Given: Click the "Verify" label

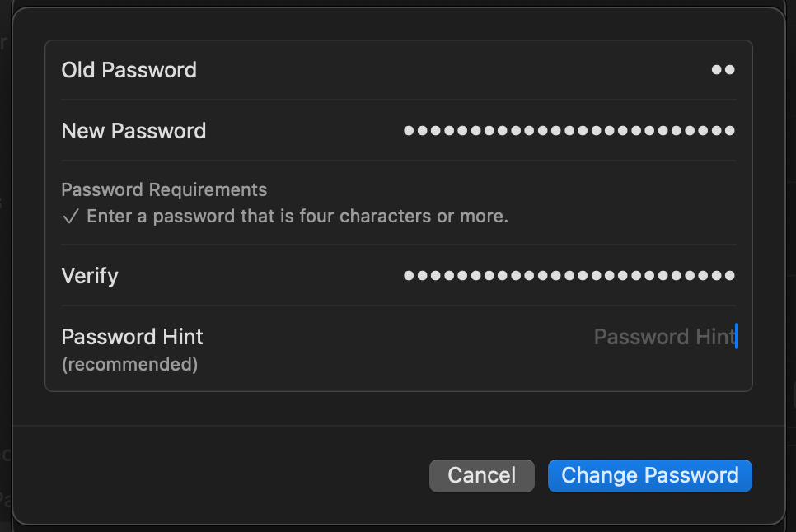Looking at the screenshot, I should 90,275.
